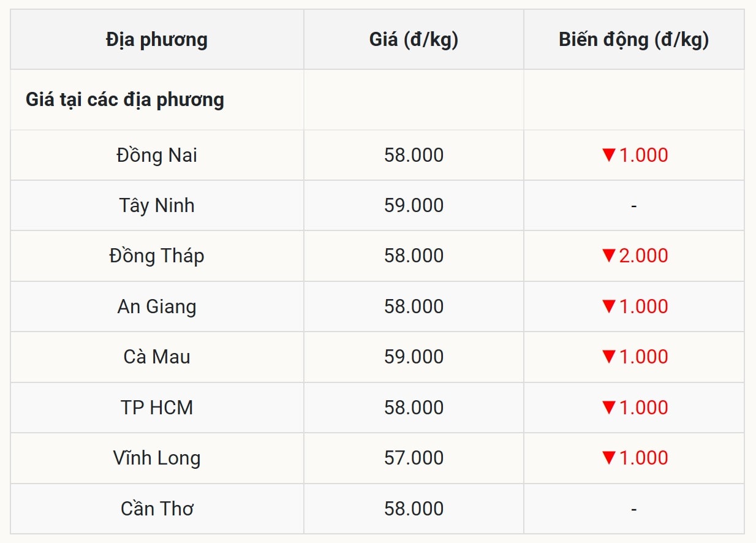Image resolution: width=756 pixels, height=543 pixels.
Task: Click Vĩnh Long's 57.000 price value
Action: (x=414, y=458)
